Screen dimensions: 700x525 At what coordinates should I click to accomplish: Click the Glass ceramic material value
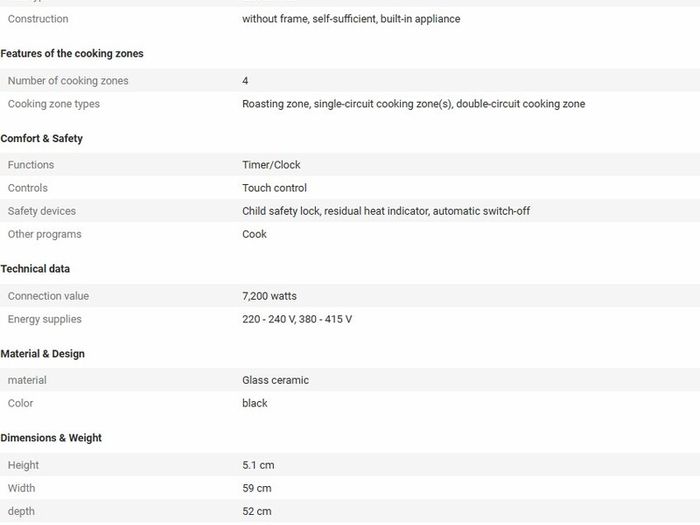click(x=275, y=380)
